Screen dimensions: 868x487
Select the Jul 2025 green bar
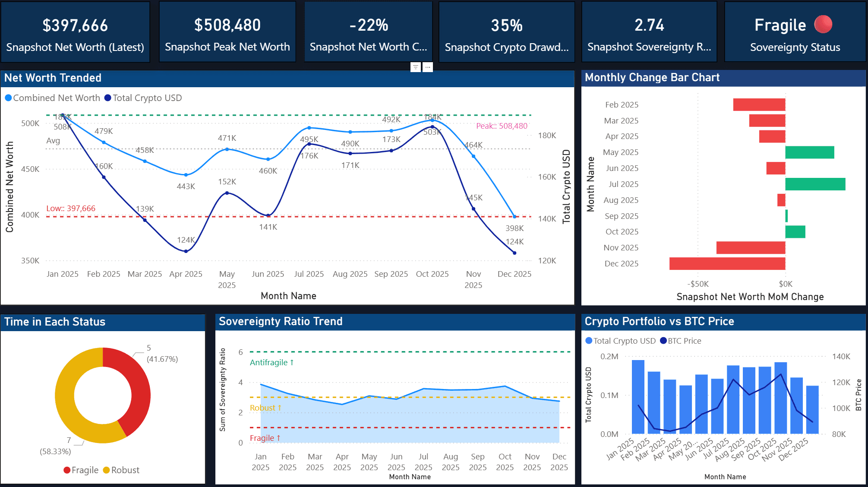(816, 184)
